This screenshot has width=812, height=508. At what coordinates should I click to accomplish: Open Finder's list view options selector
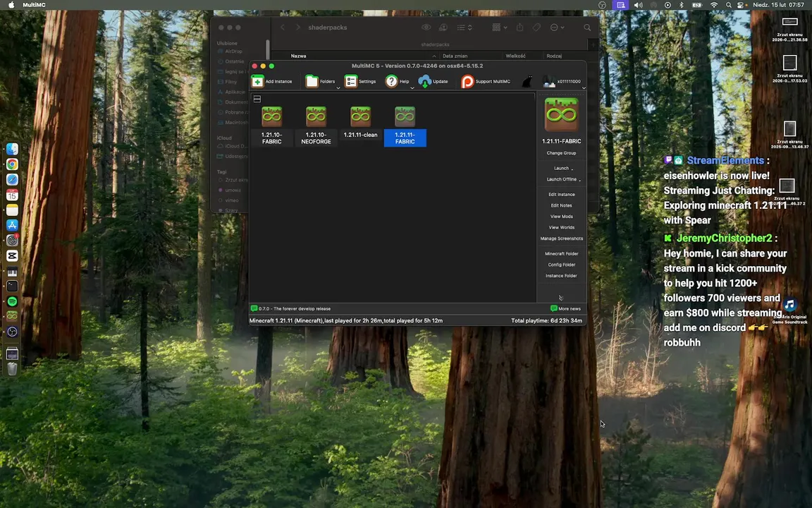[x=465, y=28]
